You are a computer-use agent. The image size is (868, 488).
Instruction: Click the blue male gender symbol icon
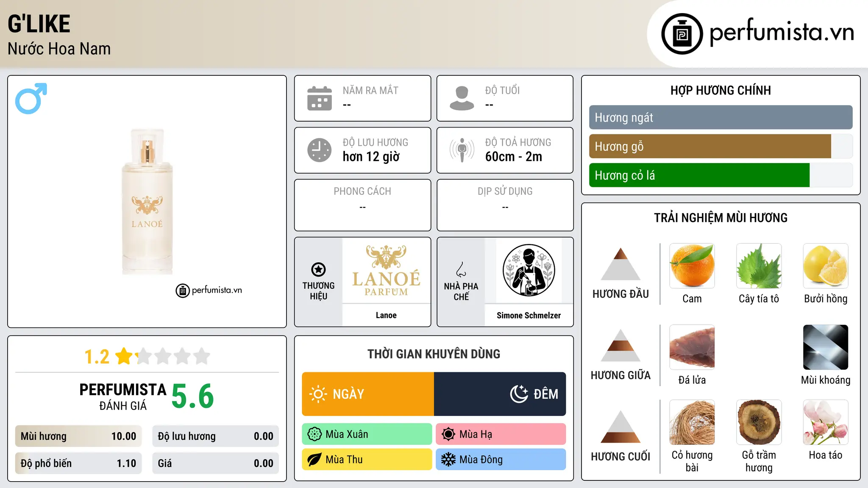click(31, 98)
